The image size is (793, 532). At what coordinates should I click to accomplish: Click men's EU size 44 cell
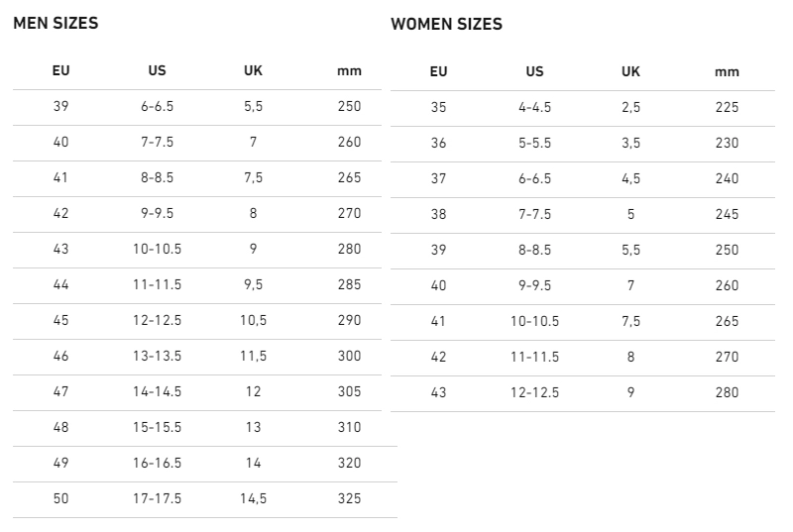click(x=61, y=284)
